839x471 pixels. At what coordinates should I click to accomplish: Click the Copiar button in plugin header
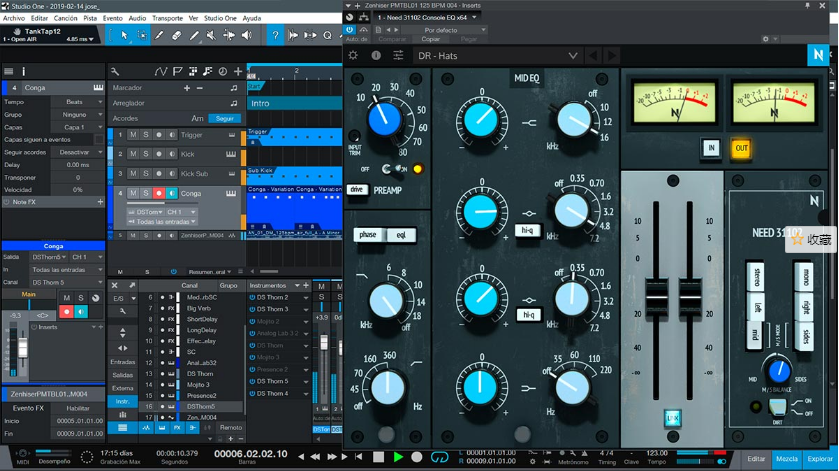pyautogui.click(x=430, y=39)
